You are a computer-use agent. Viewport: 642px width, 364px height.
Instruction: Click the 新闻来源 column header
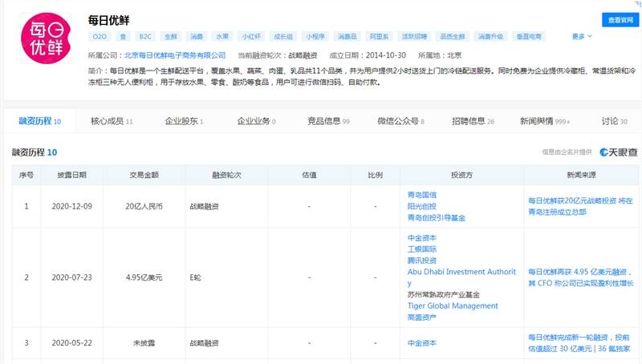(x=581, y=175)
